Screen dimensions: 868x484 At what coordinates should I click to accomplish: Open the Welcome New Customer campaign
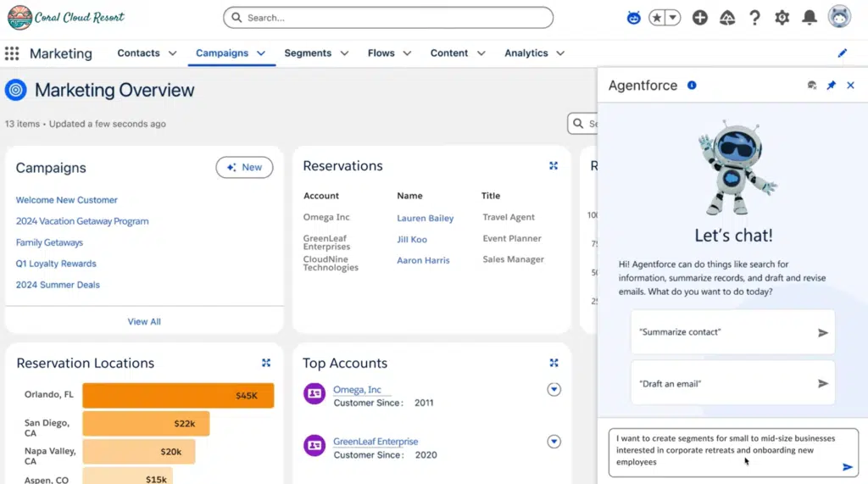point(66,200)
